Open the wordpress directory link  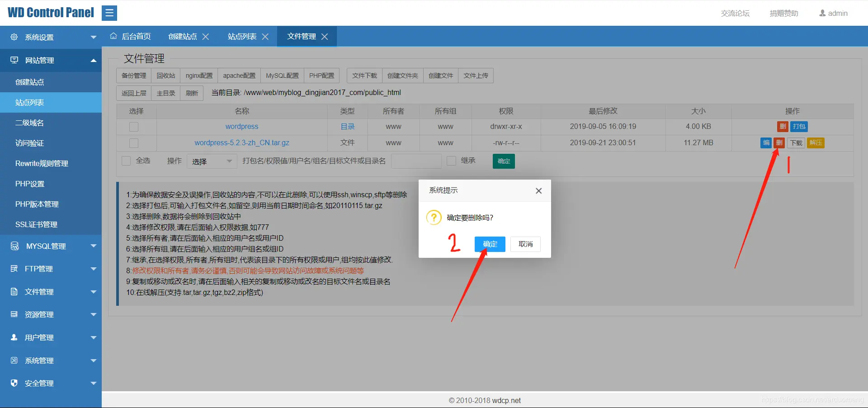pyautogui.click(x=241, y=126)
